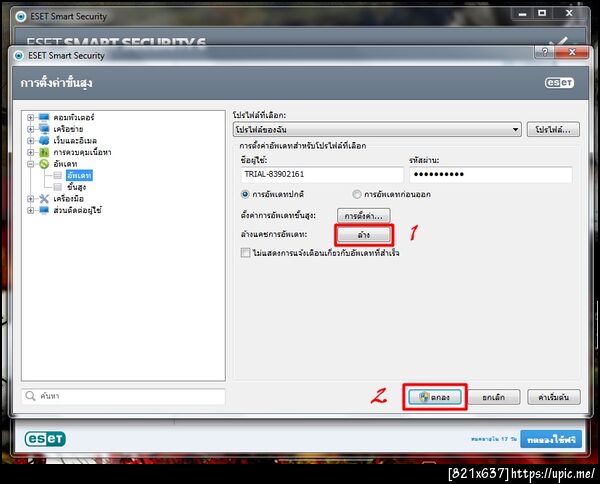Expand the tools tree node
Viewport: 600px width, 484px height.
31,199
